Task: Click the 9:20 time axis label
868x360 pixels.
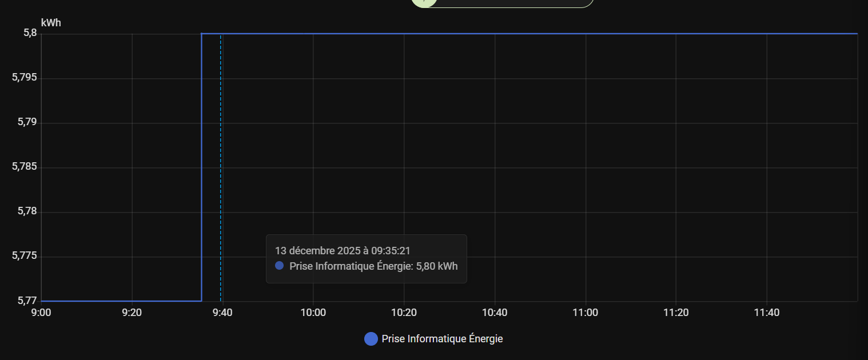Action: click(132, 313)
